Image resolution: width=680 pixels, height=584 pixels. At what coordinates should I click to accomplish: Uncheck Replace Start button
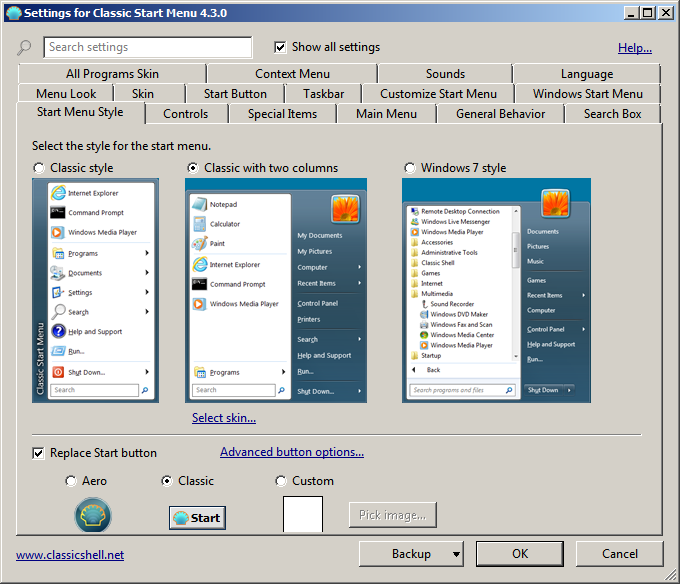[38, 453]
